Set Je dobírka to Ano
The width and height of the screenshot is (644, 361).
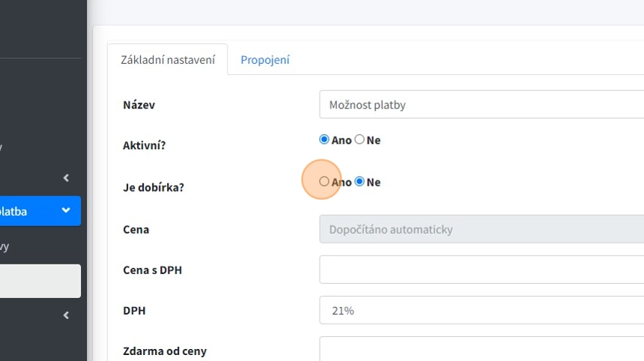point(324,181)
